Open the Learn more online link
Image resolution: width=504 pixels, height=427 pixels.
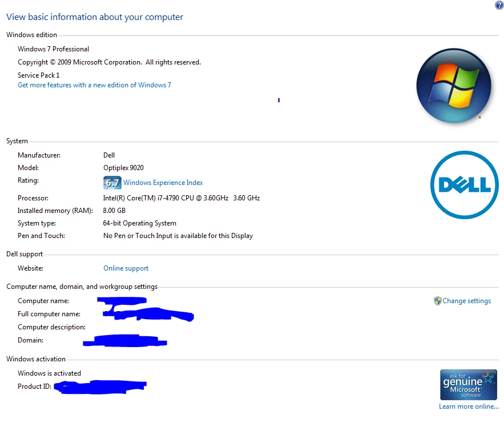(469, 406)
